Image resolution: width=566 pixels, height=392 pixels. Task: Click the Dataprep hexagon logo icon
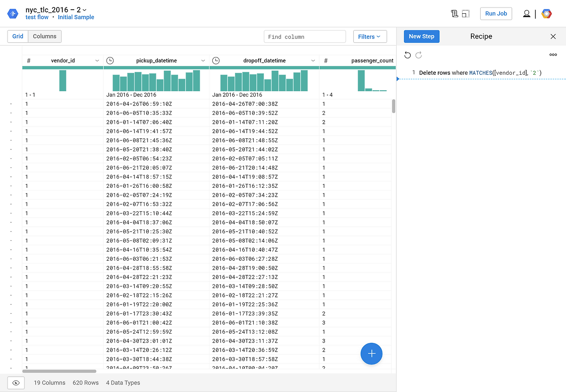pos(12,14)
